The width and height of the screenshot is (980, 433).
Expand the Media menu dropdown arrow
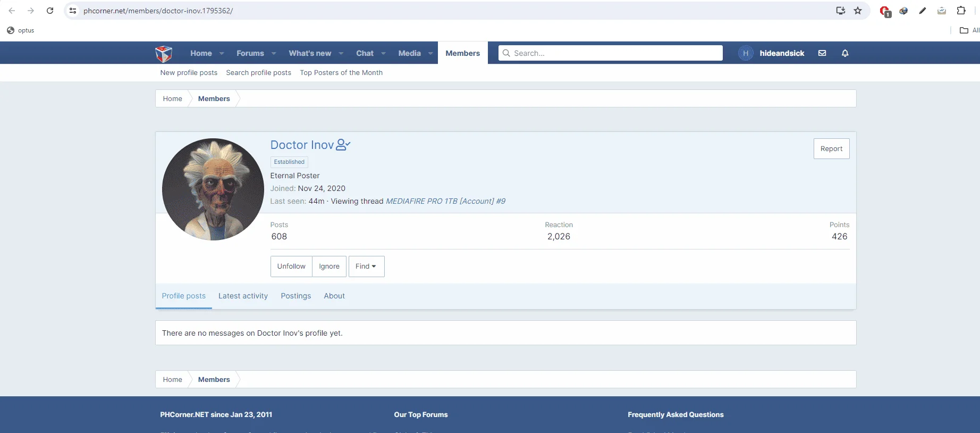[x=430, y=53]
